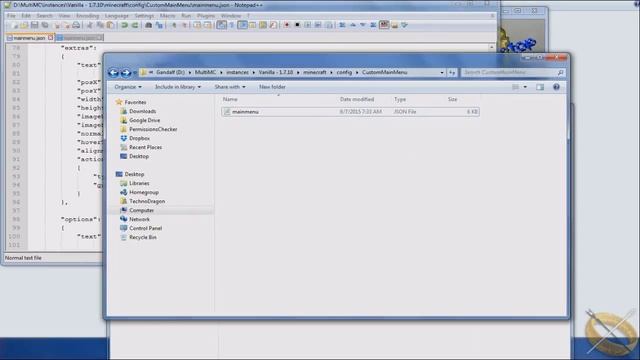640x360 pixels.
Task: Click the Date modified column header
Action: point(357,99)
